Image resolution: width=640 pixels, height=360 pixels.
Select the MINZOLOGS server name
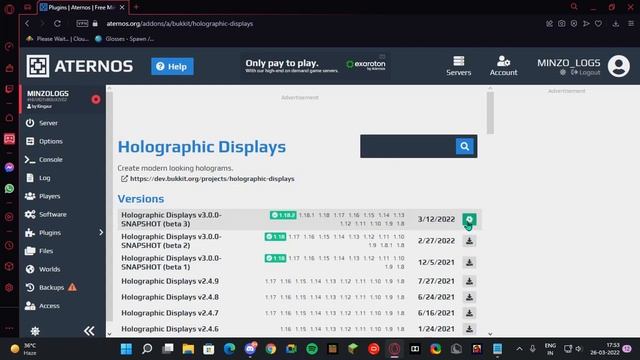[48, 93]
